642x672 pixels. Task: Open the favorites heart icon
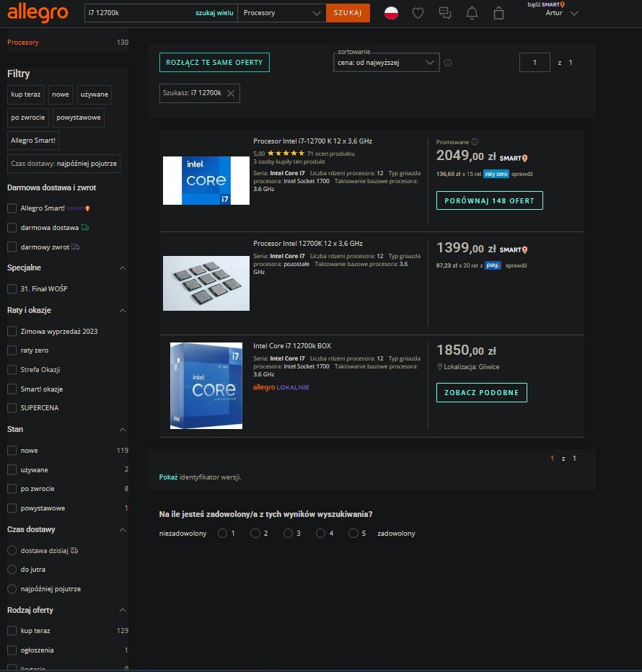coord(418,13)
